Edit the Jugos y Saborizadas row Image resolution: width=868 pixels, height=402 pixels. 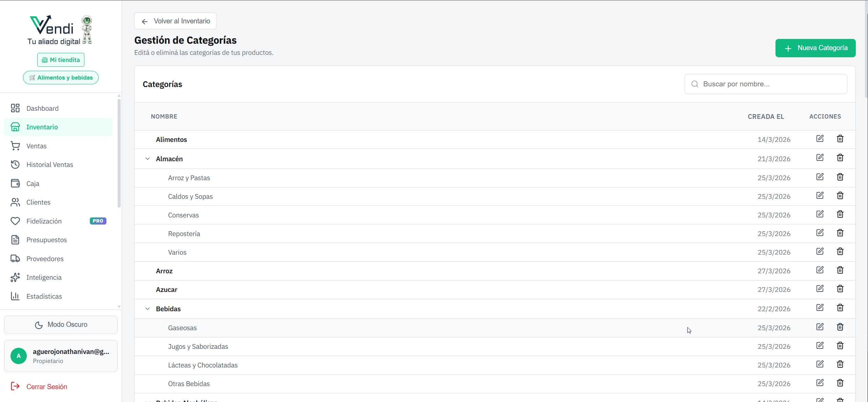click(820, 345)
